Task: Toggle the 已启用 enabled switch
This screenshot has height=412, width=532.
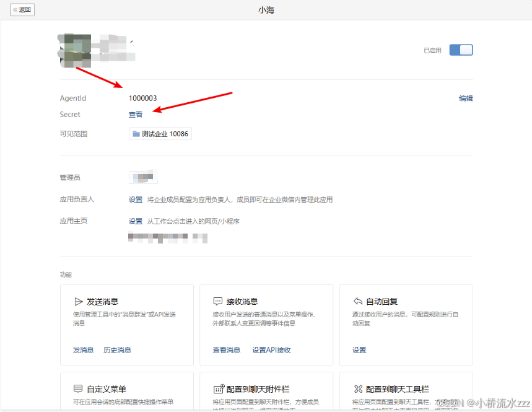Action: coord(461,50)
